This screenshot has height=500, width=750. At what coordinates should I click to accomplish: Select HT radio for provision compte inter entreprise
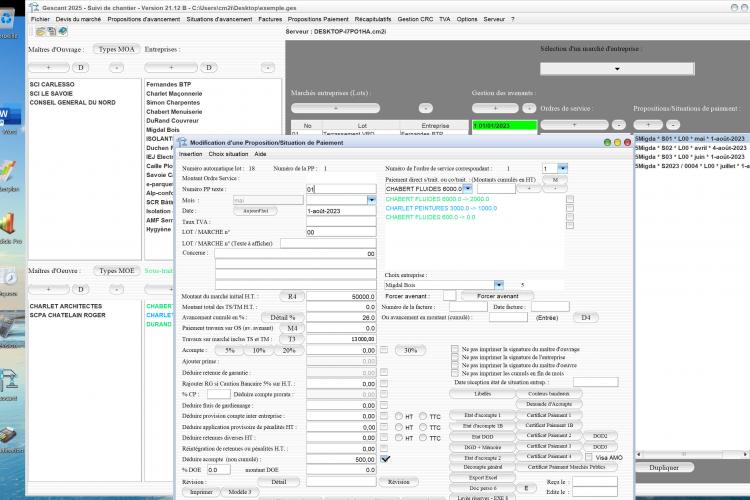[x=398, y=416]
